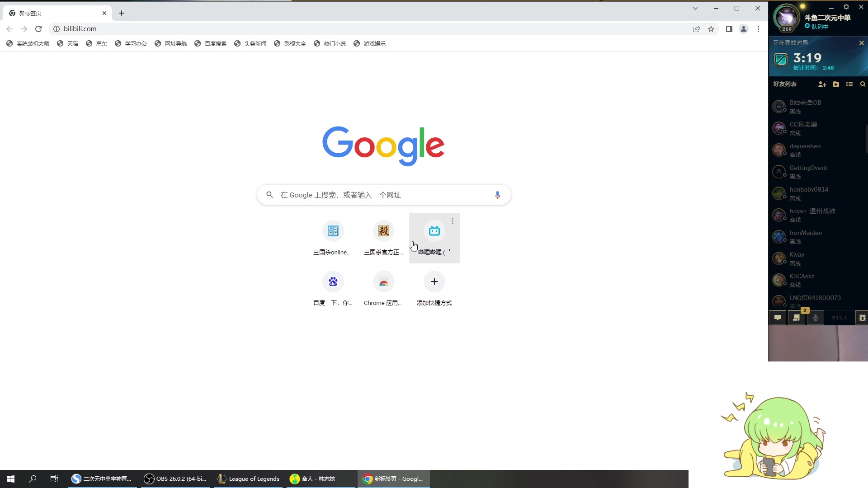Image resolution: width=868 pixels, height=488 pixels.
Task: Open the 学习办公 bookmark
Action: [131, 44]
